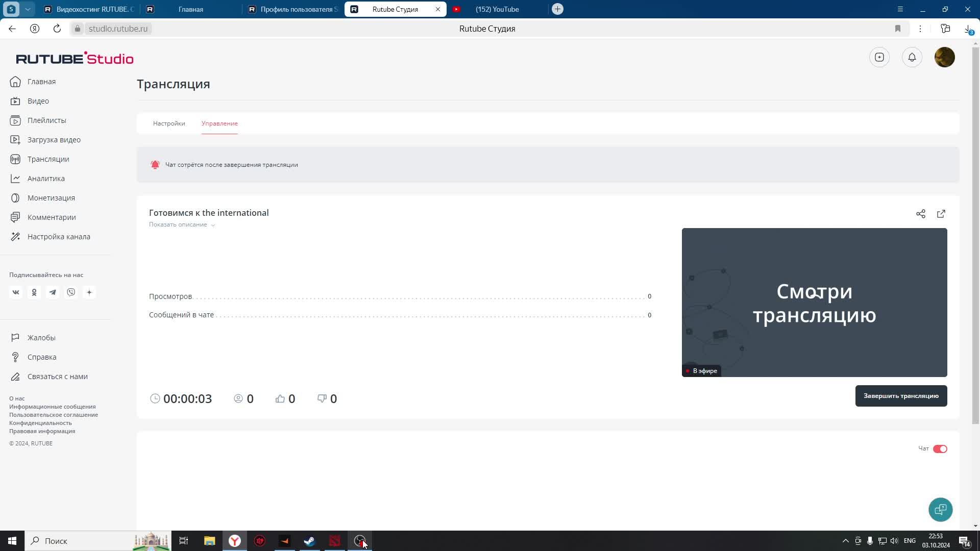This screenshot has width=980, height=551.
Task: Open Конфиденциальность link
Action: click(x=40, y=423)
